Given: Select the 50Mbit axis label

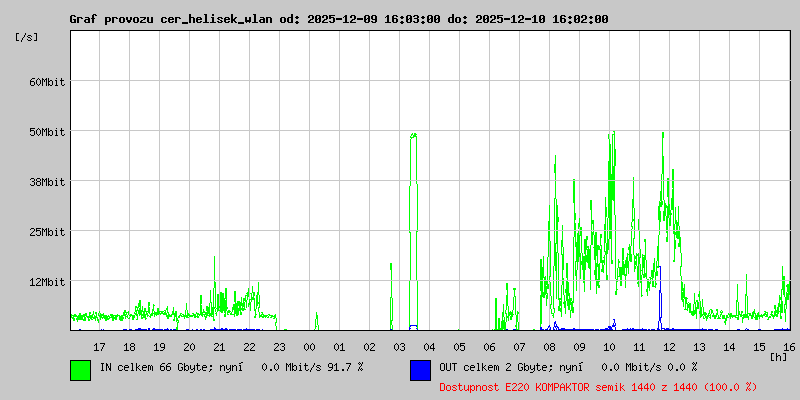Looking at the screenshot, I should (x=47, y=132).
